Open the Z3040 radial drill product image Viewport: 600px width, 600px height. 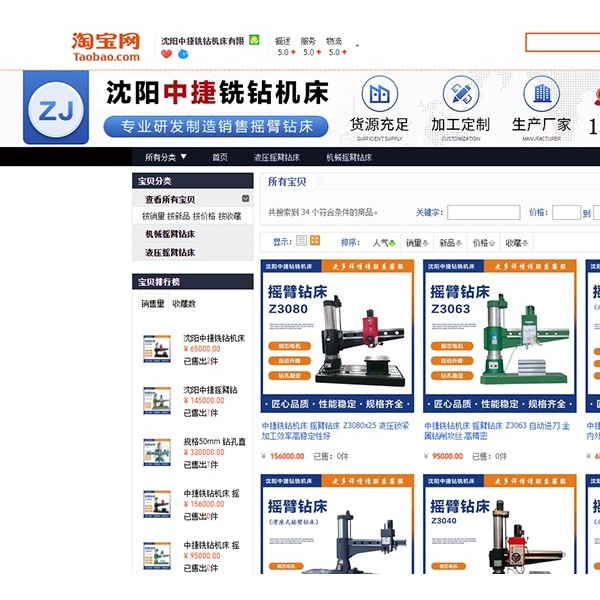point(499,524)
